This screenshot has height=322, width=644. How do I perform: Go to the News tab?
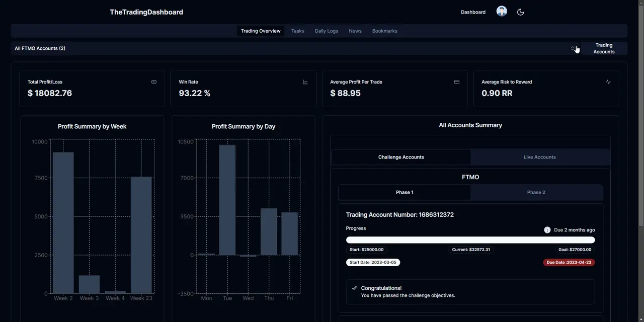tap(355, 31)
